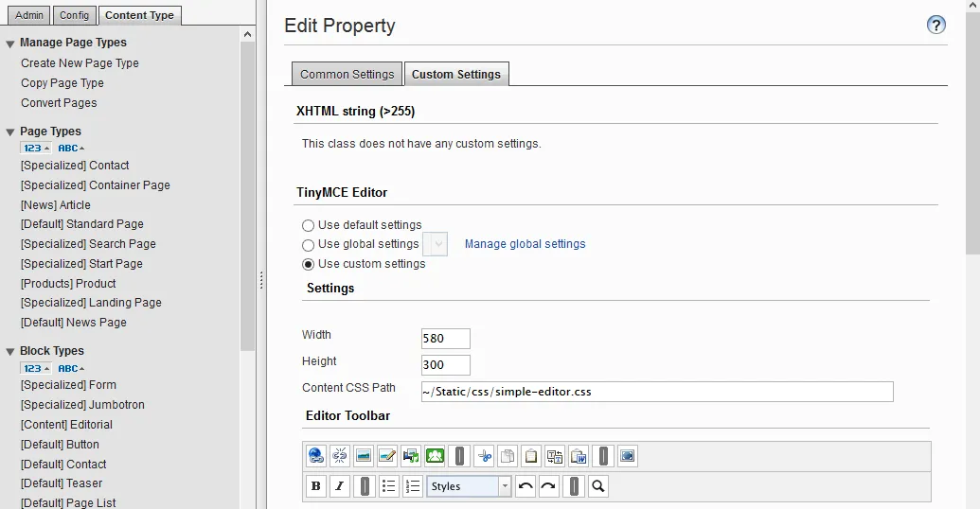The width and height of the screenshot is (980, 509).
Task: Sort Block Types by index with 123
Action: (36, 368)
